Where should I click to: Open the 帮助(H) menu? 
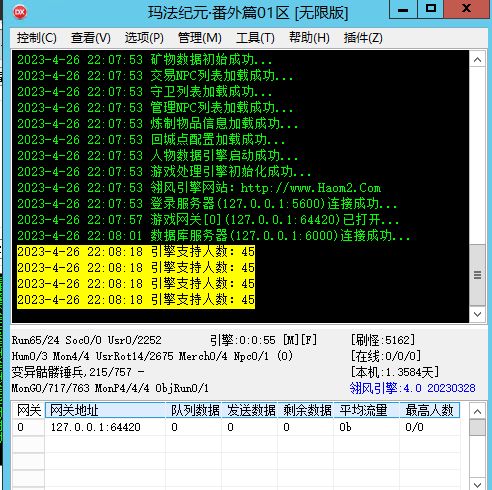309,38
